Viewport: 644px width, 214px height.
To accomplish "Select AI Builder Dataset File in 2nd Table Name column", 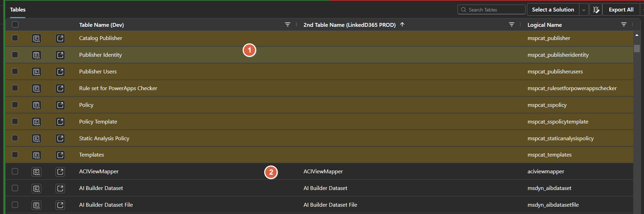I will coord(330,205).
